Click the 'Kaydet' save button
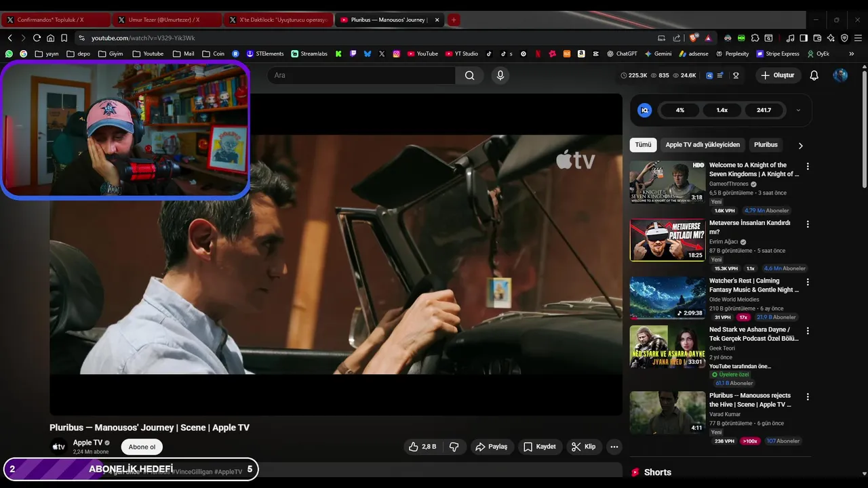This screenshot has width=868, height=488. pos(540,447)
